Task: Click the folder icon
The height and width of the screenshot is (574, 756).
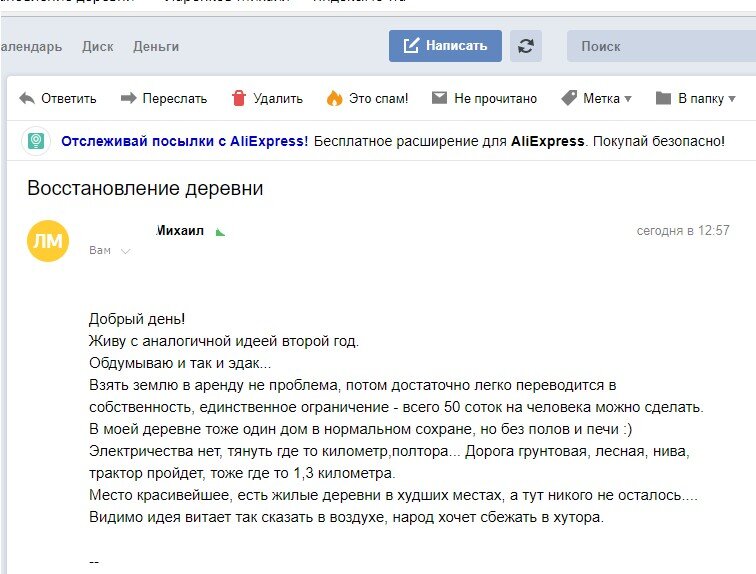Action: click(663, 98)
